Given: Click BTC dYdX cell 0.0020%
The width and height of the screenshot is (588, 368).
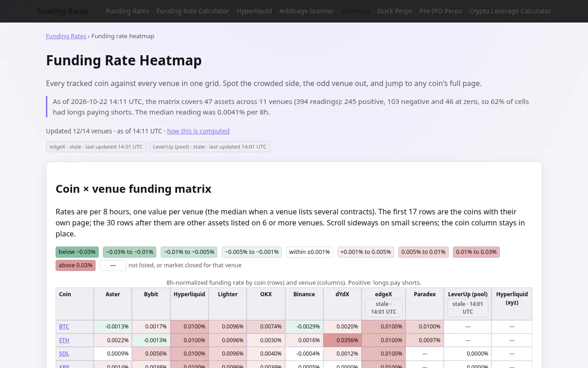Looking at the screenshot, I should pyautogui.click(x=342, y=327).
